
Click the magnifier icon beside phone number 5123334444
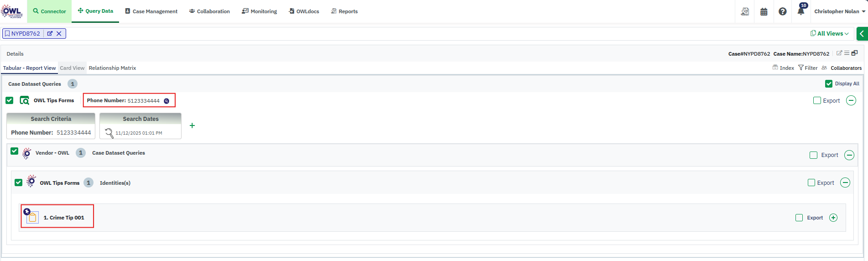166,101
